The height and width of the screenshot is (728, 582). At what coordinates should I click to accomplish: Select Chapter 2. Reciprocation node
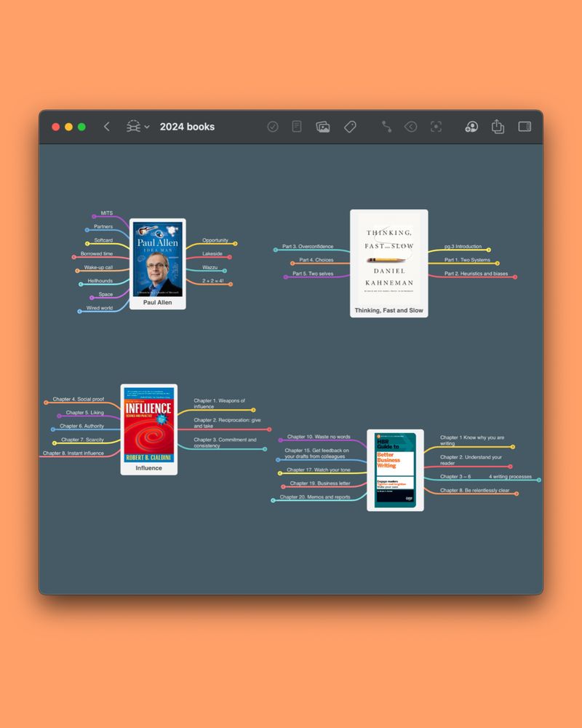click(x=227, y=423)
